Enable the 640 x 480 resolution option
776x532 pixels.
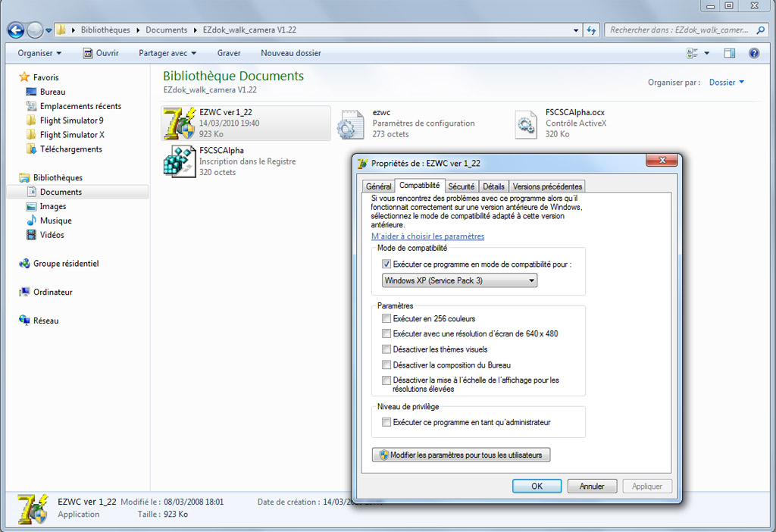[386, 333]
